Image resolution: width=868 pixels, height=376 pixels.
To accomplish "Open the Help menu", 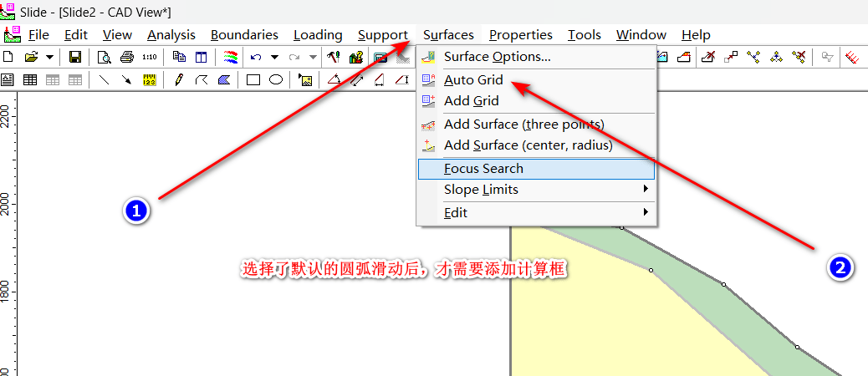I will 696,35.
